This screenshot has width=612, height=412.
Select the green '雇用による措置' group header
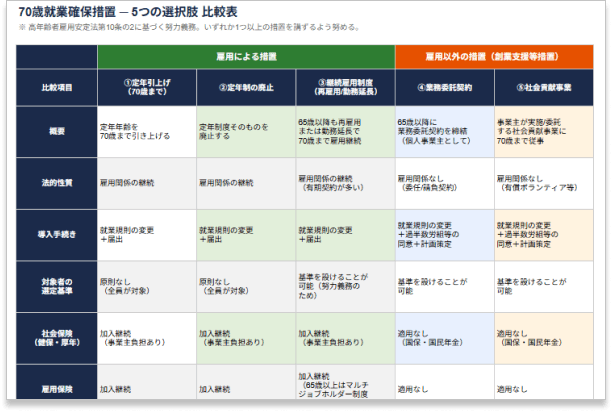point(246,57)
